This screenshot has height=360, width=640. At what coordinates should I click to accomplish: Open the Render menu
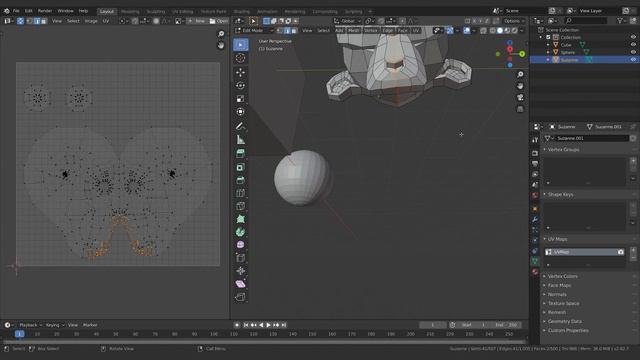pyautogui.click(x=45, y=11)
